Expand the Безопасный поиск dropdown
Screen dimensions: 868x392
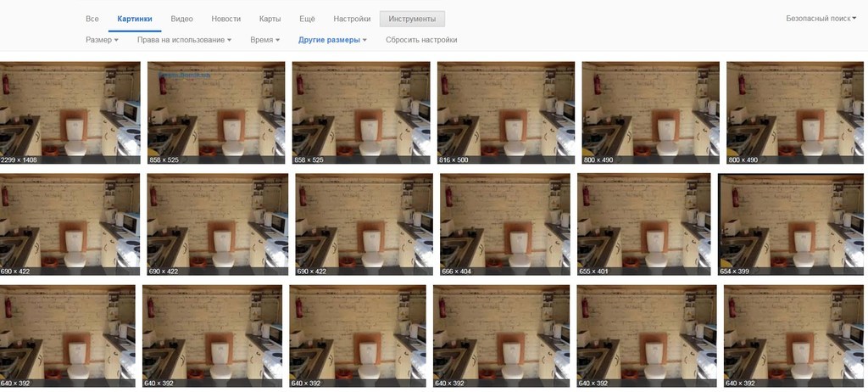(821, 18)
